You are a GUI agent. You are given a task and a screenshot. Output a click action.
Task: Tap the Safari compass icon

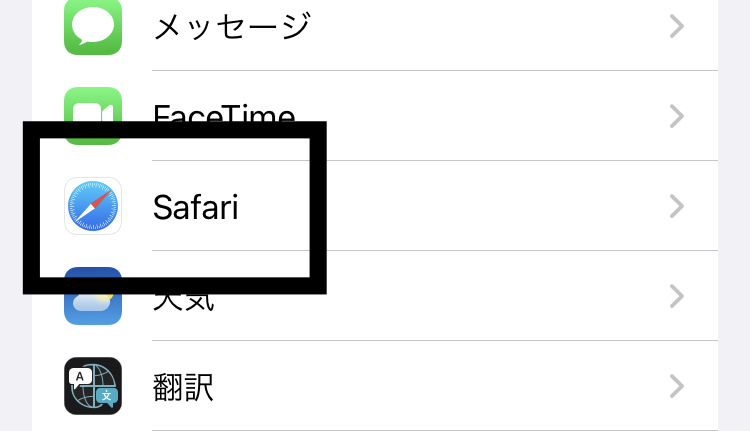point(93,207)
